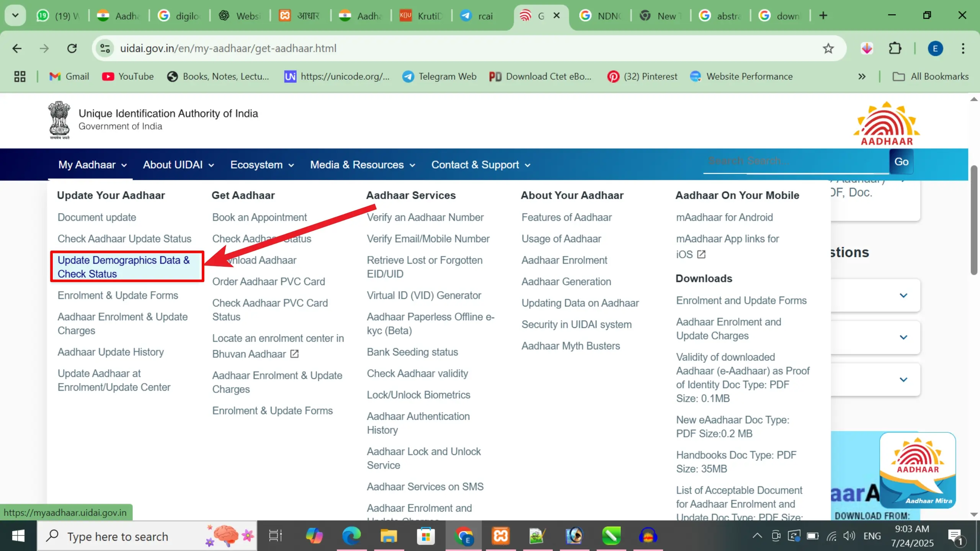Screen dimensions: 980x551
Task: Open Aadhaar Myth Busters link
Action: pyautogui.click(x=571, y=346)
